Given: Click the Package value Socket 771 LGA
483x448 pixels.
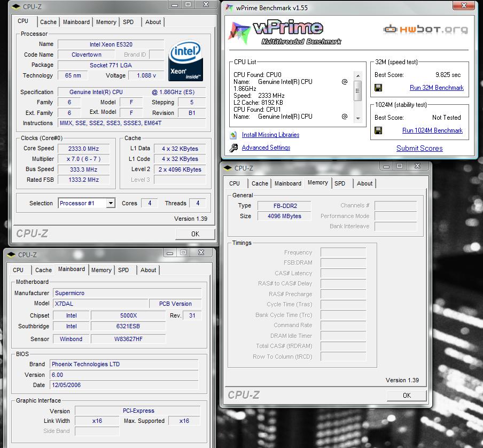Looking at the screenshot, I should (x=111, y=65).
